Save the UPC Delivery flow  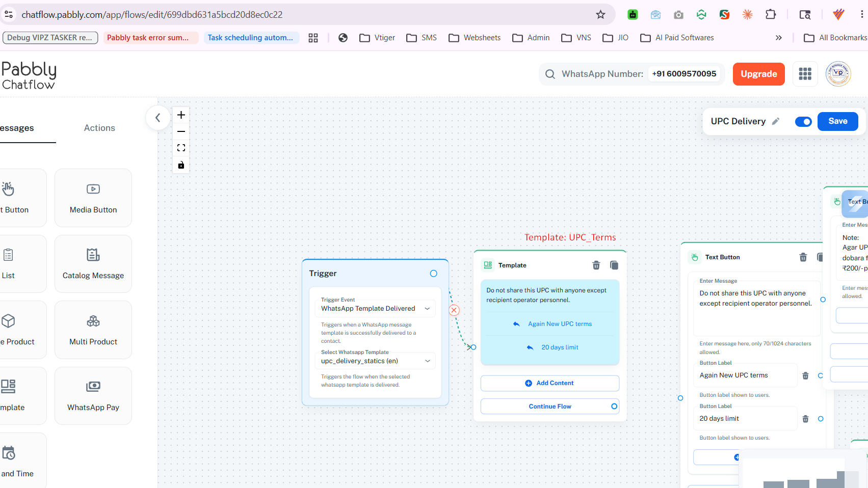(x=838, y=121)
